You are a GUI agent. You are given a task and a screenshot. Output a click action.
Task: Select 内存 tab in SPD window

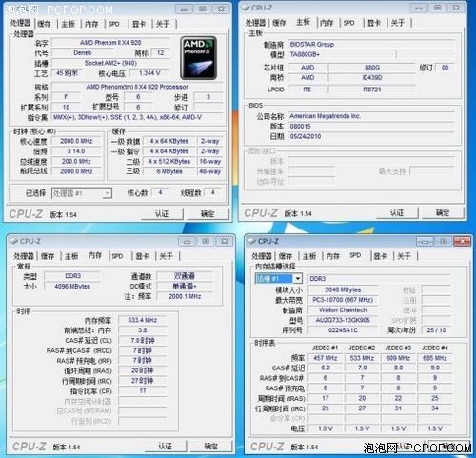tap(333, 256)
